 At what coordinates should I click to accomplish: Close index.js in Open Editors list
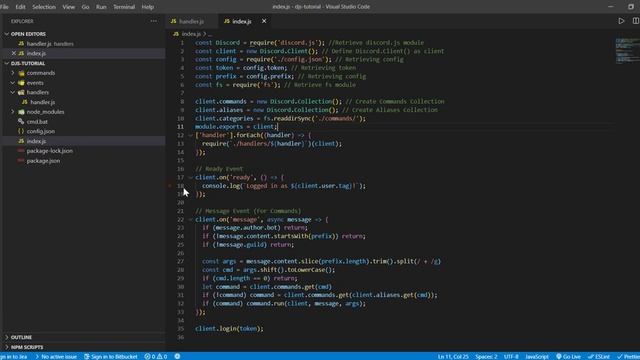[x=13, y=53]
